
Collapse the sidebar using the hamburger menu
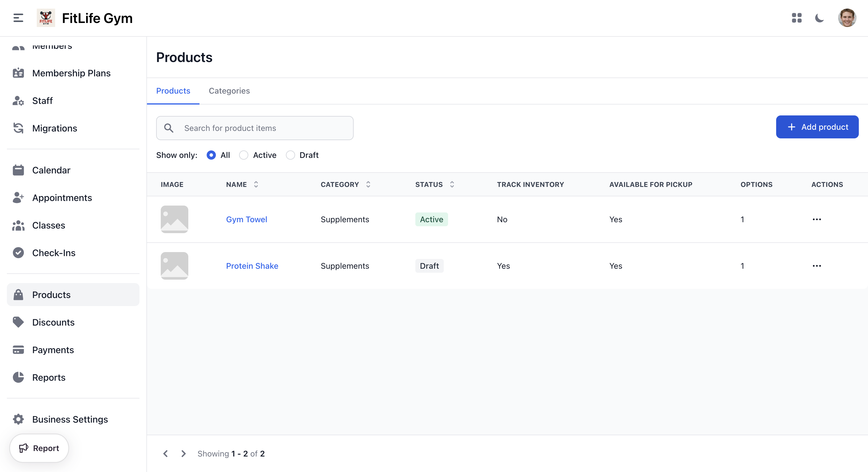coord(18,18)
